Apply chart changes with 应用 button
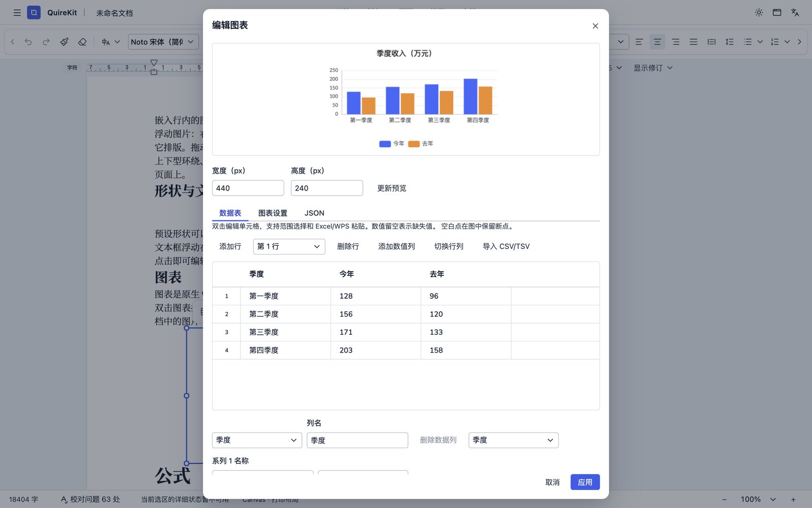This screenshot has height=508, width=812. pos(585,482)
